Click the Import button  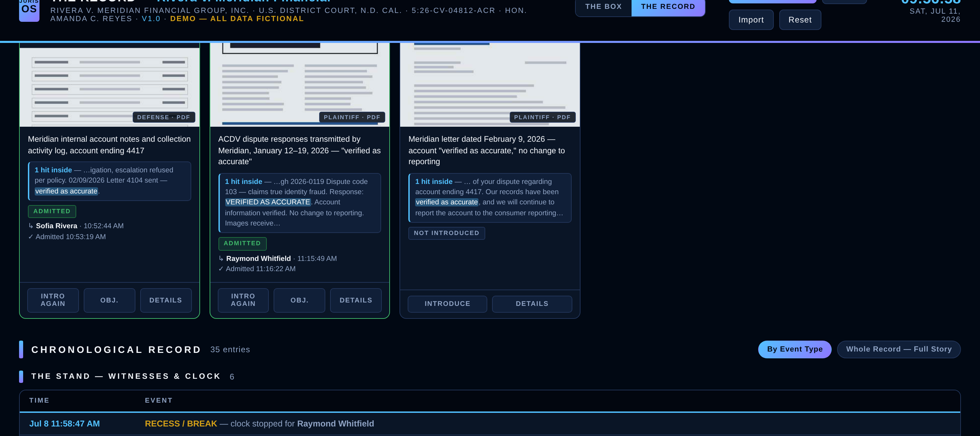pyautogui.click(x=751, y=20)
